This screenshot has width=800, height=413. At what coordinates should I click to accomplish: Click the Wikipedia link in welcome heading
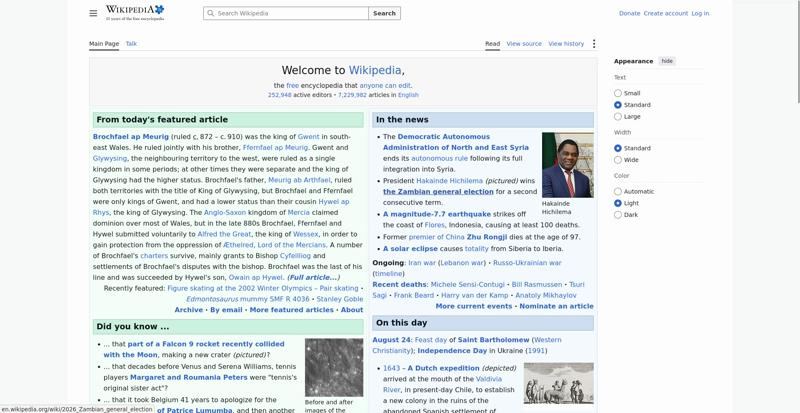click(x=375, y=70)
